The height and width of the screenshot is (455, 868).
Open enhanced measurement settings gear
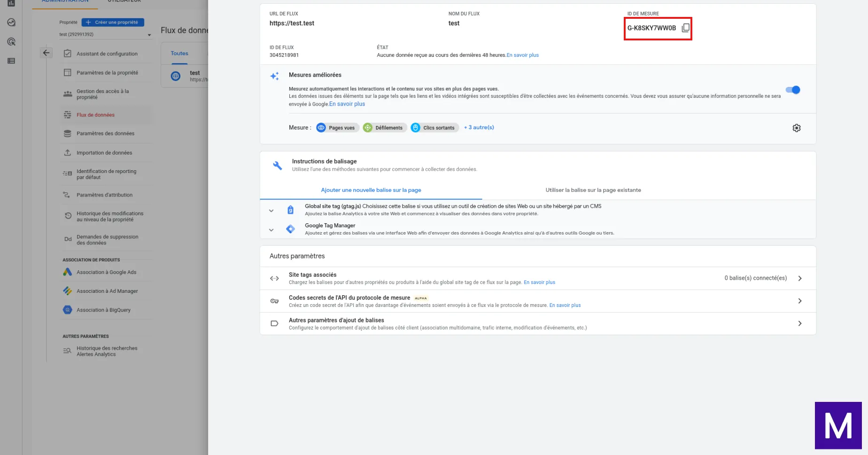coord(796,128)
